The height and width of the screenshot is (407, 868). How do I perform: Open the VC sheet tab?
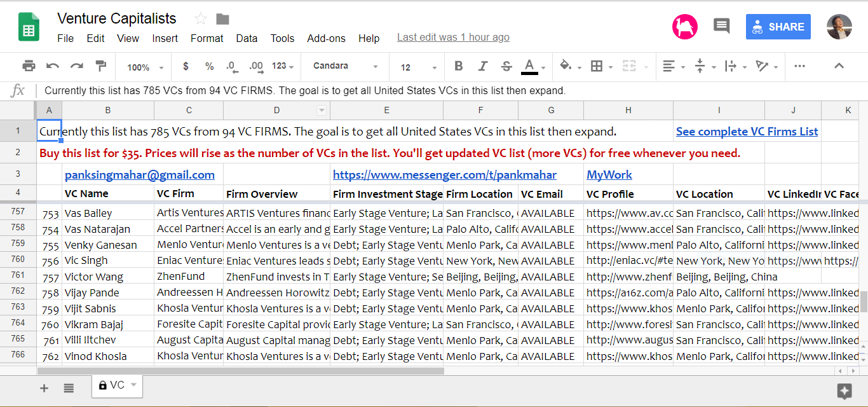point(118,385)
